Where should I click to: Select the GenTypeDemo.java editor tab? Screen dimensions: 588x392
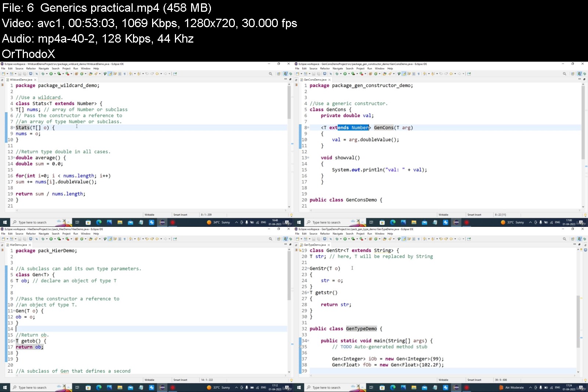315,245
